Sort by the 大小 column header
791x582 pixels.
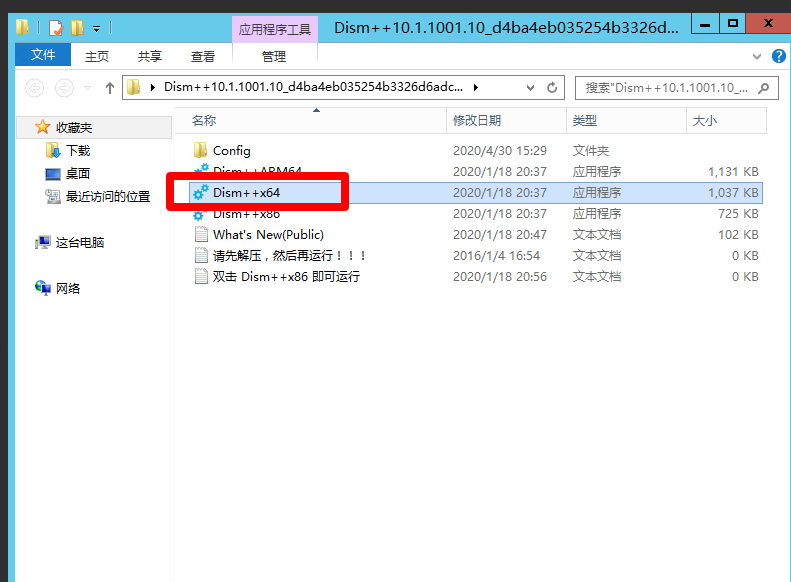click(x=726, y=121)
